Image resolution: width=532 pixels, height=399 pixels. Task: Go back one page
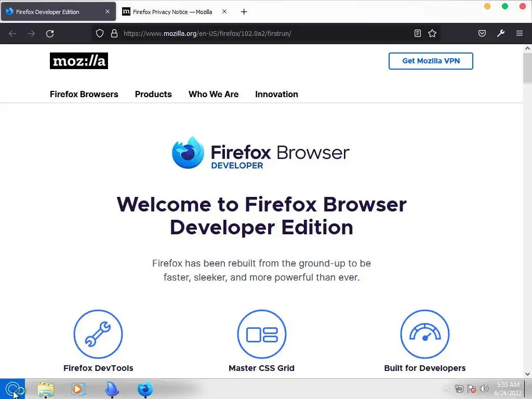pyautogui.click(x=12, y=34)
